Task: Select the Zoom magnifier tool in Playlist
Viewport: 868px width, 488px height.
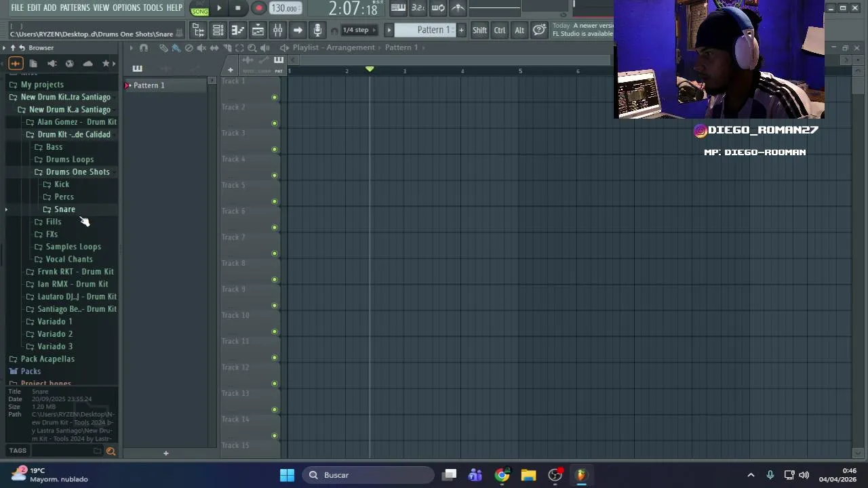Action: [x=252, y=47]
